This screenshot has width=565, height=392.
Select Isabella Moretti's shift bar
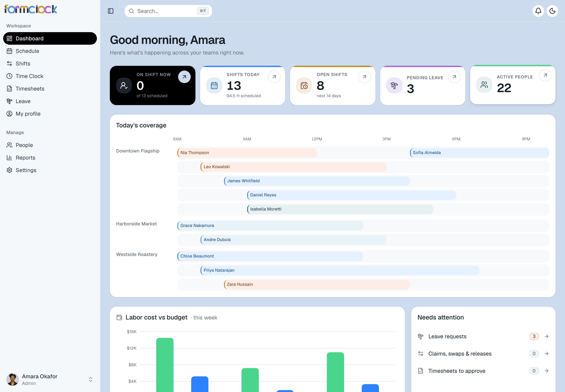[340, 209]
